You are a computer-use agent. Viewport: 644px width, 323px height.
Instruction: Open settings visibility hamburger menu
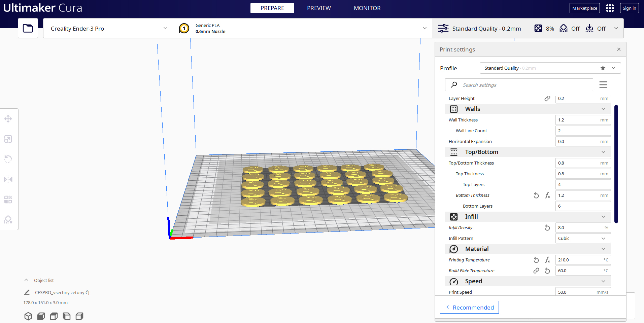click(603, 85)
